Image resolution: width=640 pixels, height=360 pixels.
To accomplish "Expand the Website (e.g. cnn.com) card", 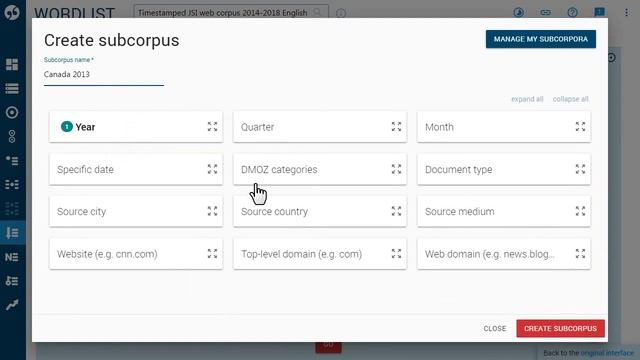I will point(212,253).
